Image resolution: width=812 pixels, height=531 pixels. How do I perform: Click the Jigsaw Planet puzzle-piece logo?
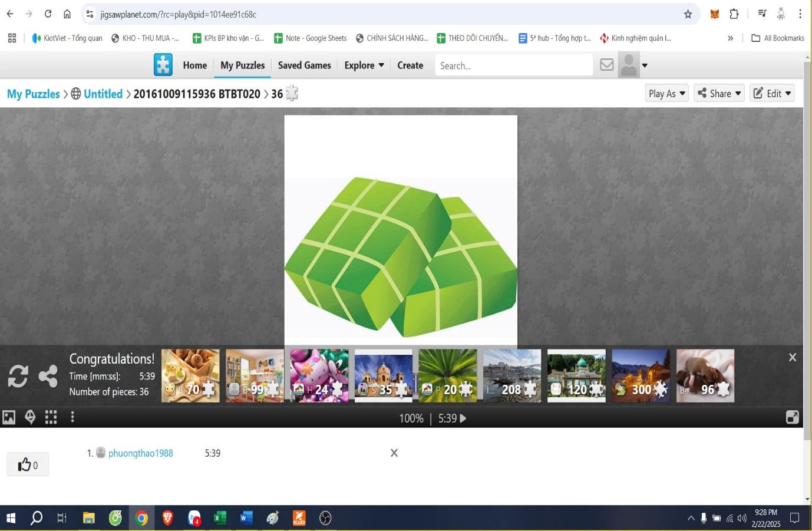click(x=163, y=65)
